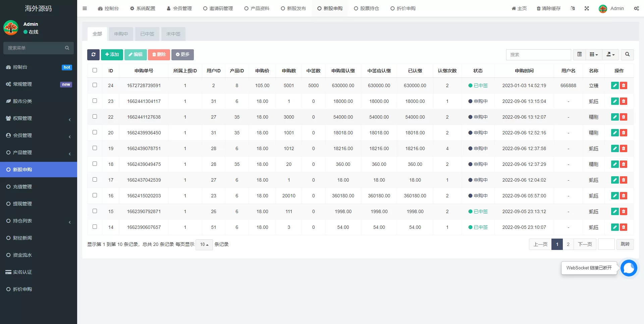This screenshot has height=324, width=644.
Task: Switch to the 已中签 tab
Action: [x=147, y=34]
